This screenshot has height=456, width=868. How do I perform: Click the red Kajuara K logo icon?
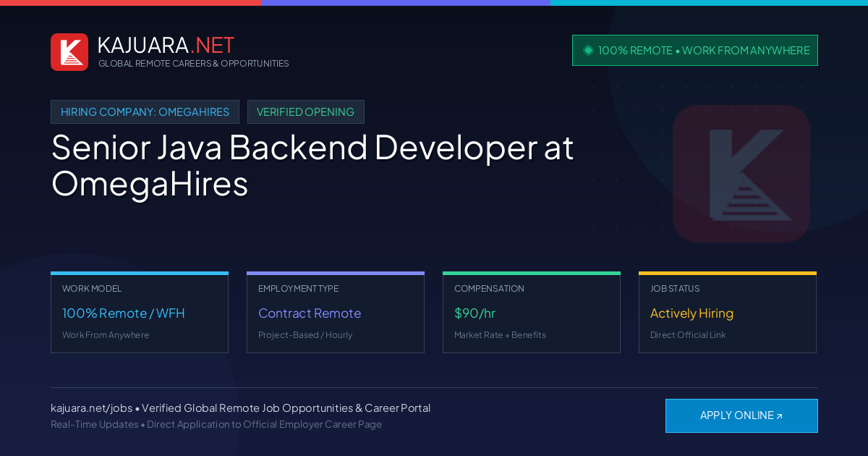click(x=69, y=52)
